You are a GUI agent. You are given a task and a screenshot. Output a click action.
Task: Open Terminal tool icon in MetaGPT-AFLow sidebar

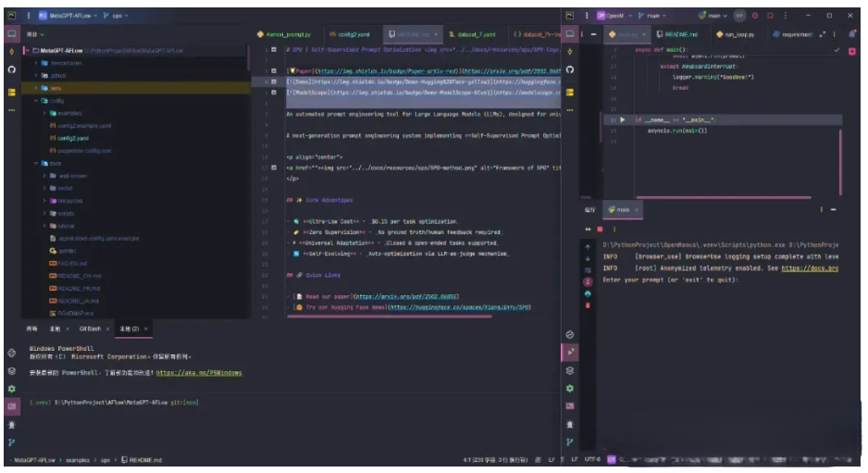point(12,406)
